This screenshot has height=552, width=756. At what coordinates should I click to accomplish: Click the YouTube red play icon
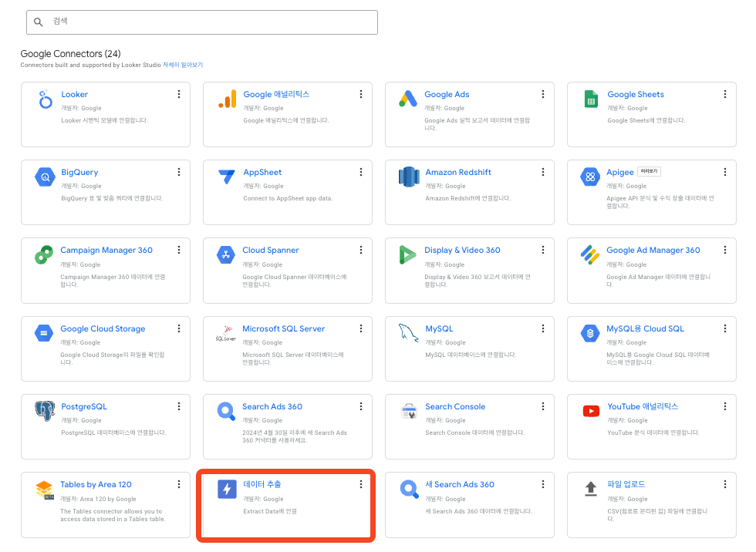591,411
